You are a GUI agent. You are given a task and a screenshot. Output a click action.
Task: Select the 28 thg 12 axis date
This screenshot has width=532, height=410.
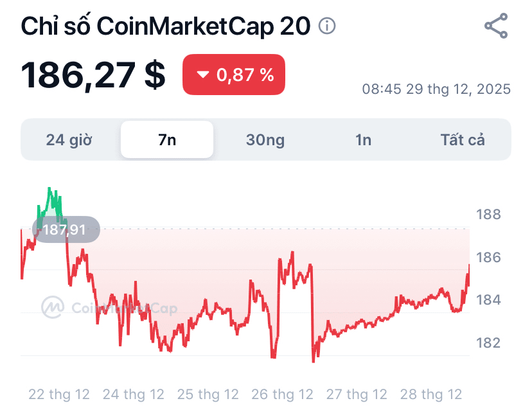coord(431,394)
